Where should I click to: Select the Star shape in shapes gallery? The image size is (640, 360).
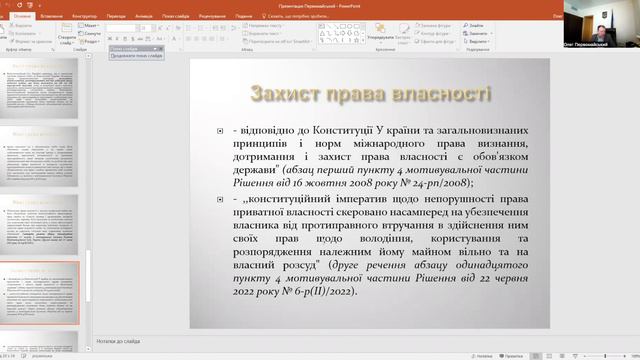356,40
